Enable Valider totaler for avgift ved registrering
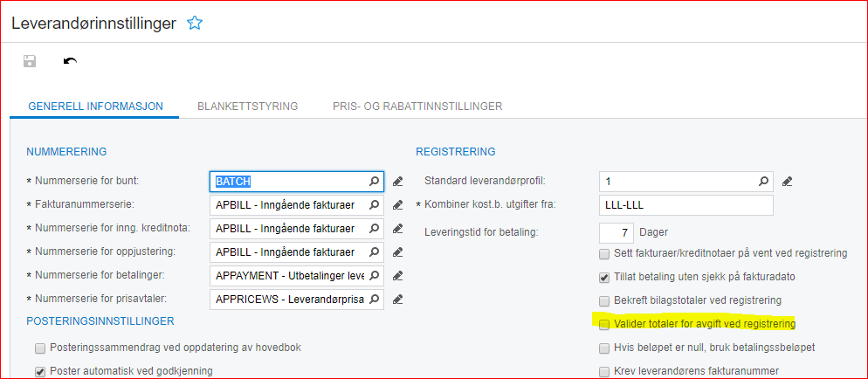The image size is (868, 379). pos(604,324)
